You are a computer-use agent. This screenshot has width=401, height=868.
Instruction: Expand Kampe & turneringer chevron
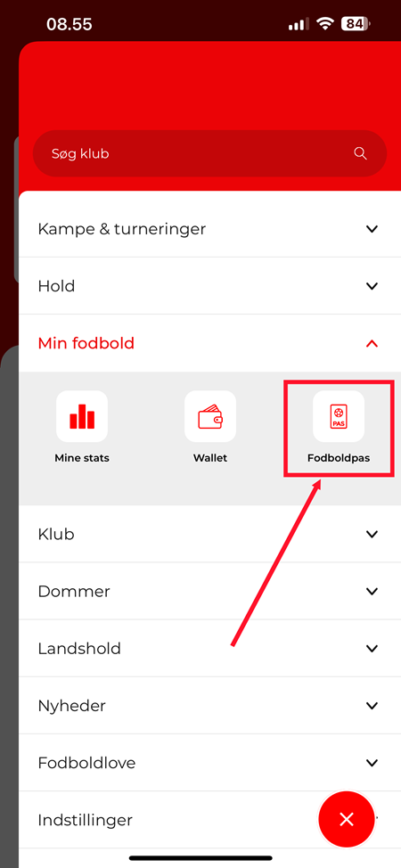(x=372, y=229)
